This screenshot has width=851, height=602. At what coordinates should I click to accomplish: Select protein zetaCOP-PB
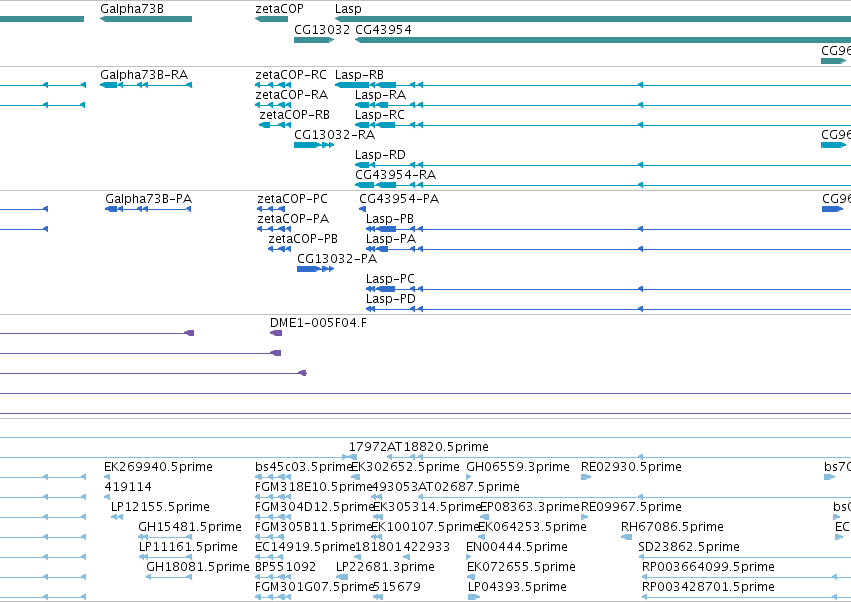pyautogui.click(x=303, y=239)
